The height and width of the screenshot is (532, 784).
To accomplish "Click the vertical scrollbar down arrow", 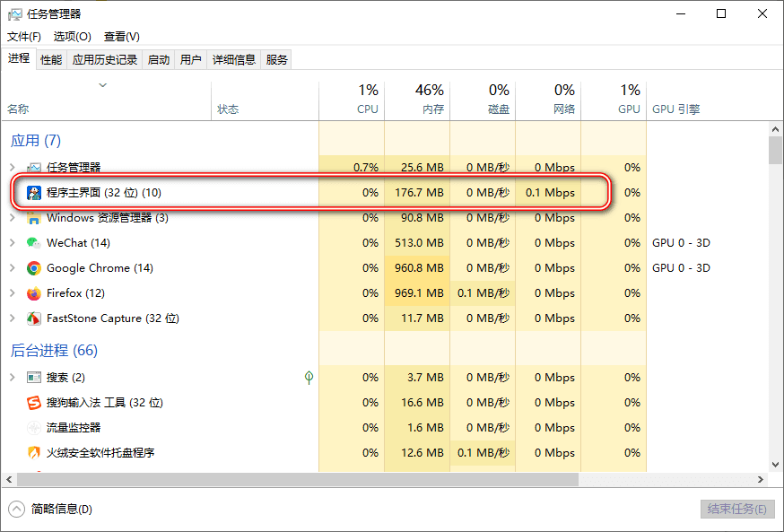I will click(x=776, y=465).
